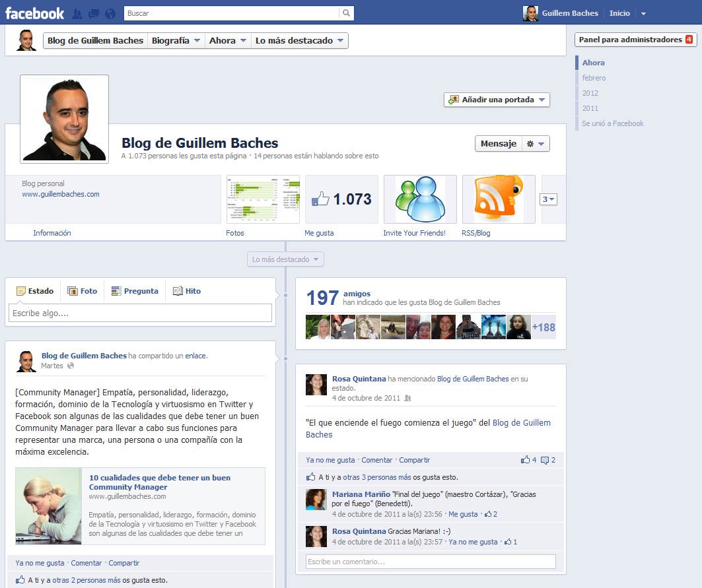The image size is (702, 588).
Task: Jump to Ahora in the timeline sidebar
Action: pyautogui.click(x=593, y=63)
